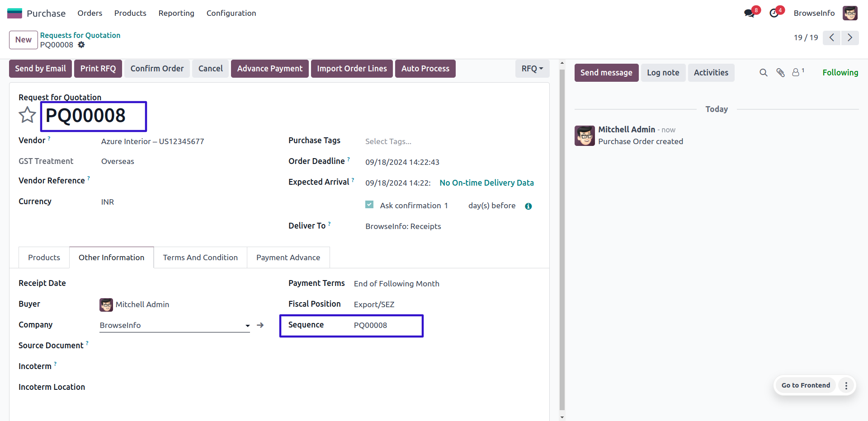Uncheck the Ask confirmation checkbox
The width and height of the screenshot is (868, 421).
(x=369, y=205)
